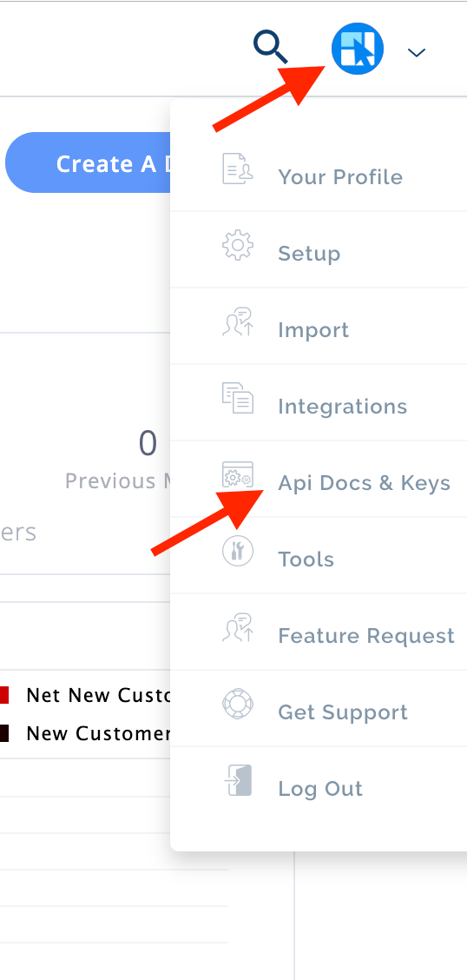The image size is (467, 980).
Task: Click the Log Out door icon
Action: tap(237, 780)
